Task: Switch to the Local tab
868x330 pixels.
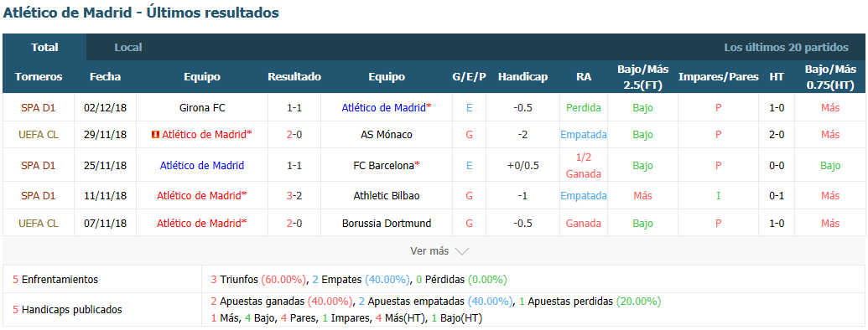Action: coord(128,48)
